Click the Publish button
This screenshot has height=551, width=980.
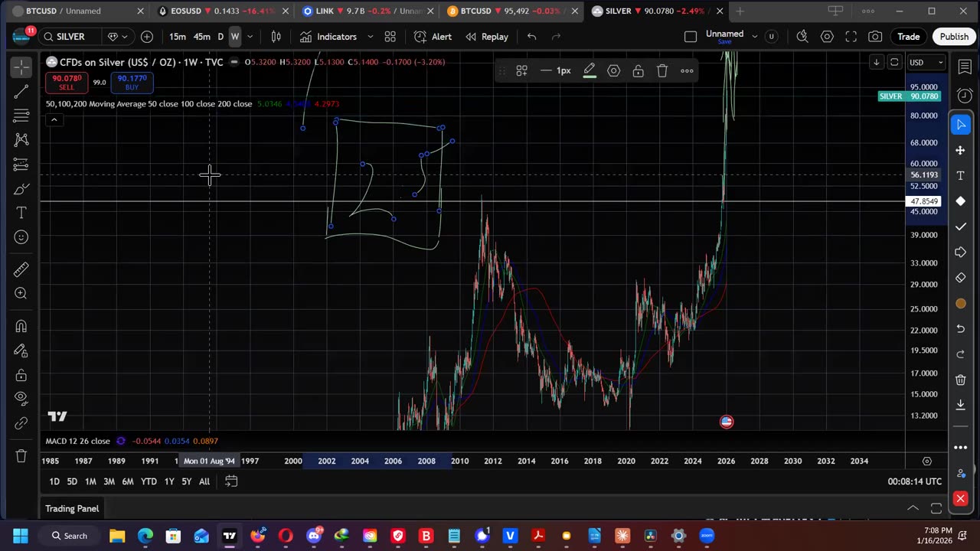click(954, 37)
